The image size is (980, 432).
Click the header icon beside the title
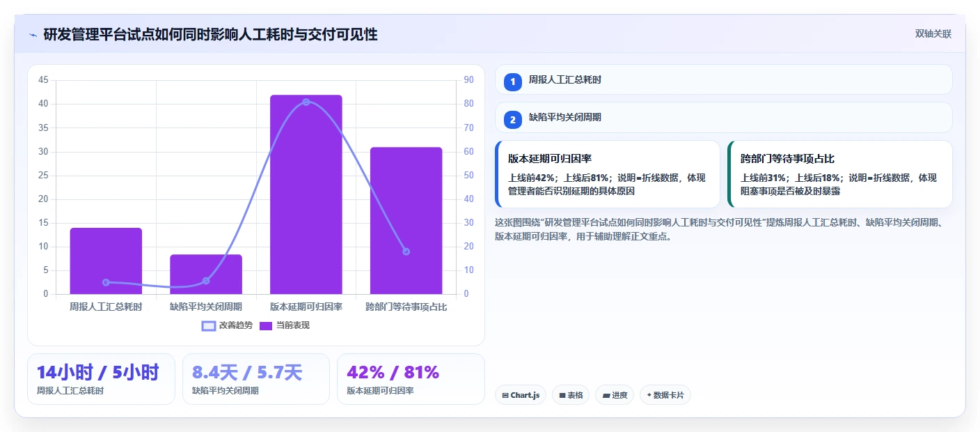click(33, 35)
